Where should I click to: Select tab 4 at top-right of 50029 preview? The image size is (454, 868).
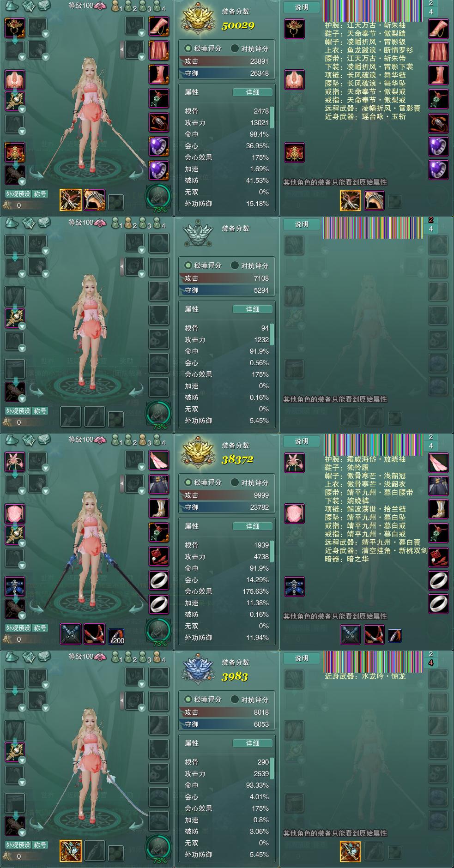tap(431, 12)
